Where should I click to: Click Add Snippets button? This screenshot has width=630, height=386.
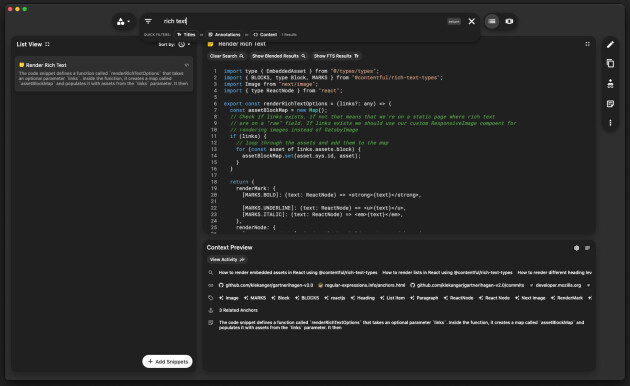168,361
